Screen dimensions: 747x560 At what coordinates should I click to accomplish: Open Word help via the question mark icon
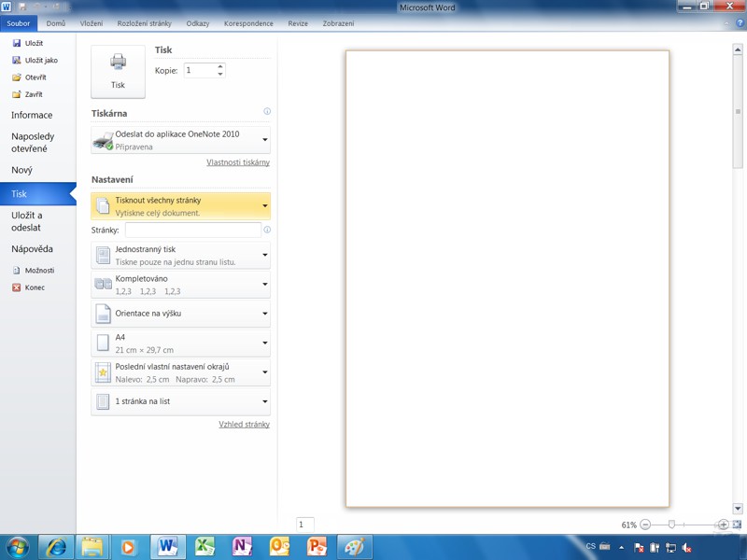[x=740, y=23]
